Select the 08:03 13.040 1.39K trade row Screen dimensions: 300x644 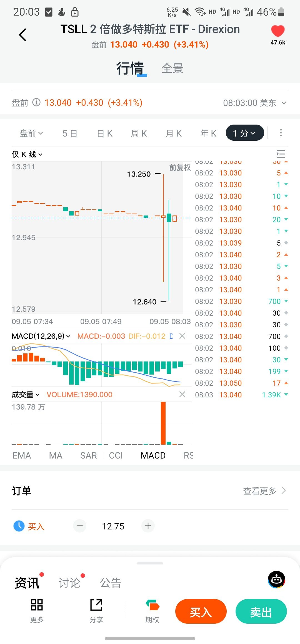242,395
